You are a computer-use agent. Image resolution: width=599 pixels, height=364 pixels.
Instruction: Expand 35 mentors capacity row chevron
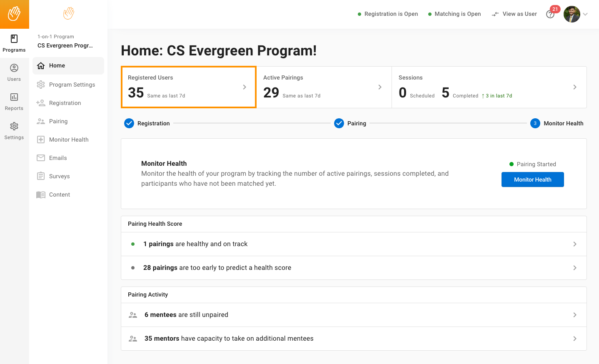pyautogui.click(x=575, y=339)
